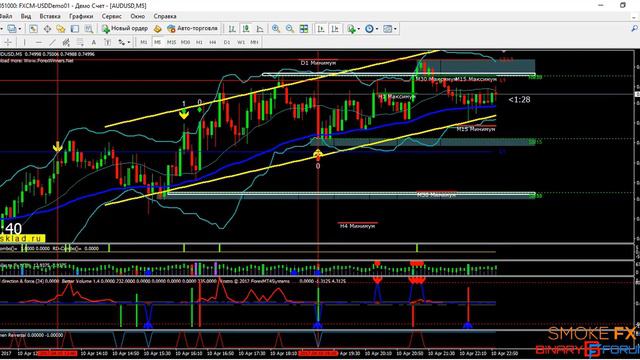Switch to the W1 timeframe
The image size is (640, 360).
tap(241, 42)
